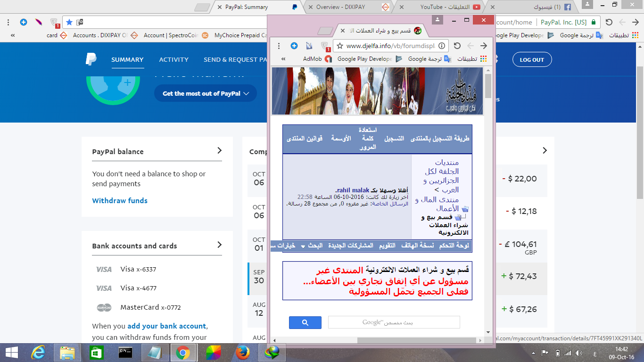Open ACTIVITY in PayPal navigation
Screen dimensions: 644x362
point(173,59)
